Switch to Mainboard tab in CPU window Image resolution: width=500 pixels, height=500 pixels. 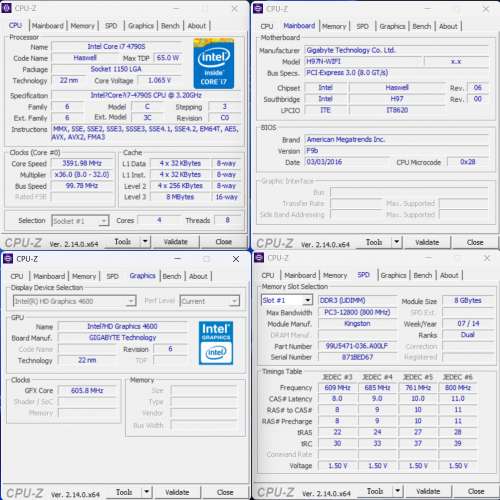(x=48, y=26)
